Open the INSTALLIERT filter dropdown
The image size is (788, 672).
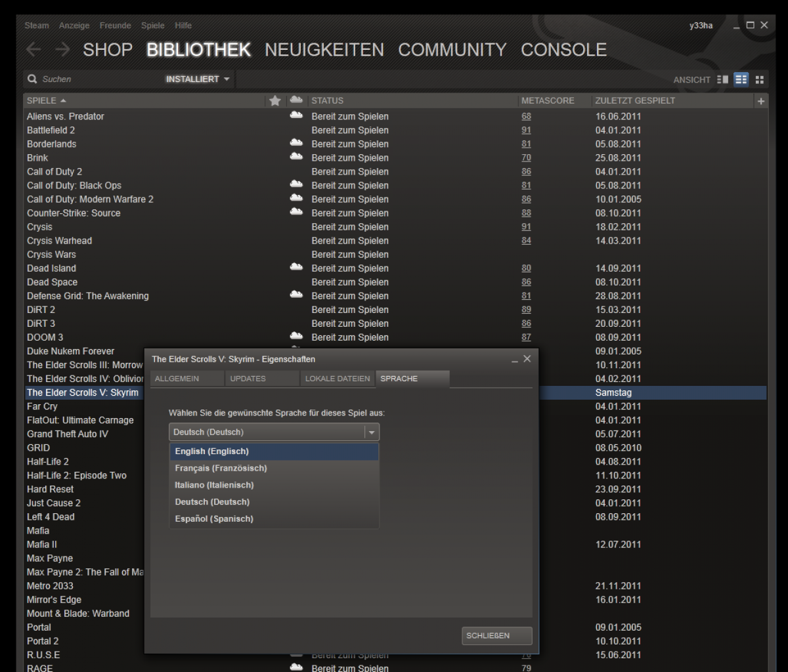tap(198, 79)
